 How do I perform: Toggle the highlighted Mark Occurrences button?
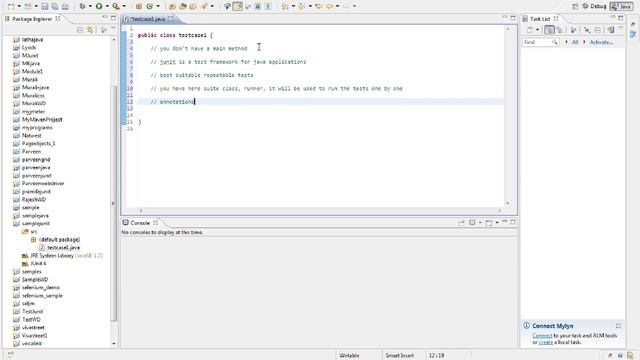click(238, 6)
